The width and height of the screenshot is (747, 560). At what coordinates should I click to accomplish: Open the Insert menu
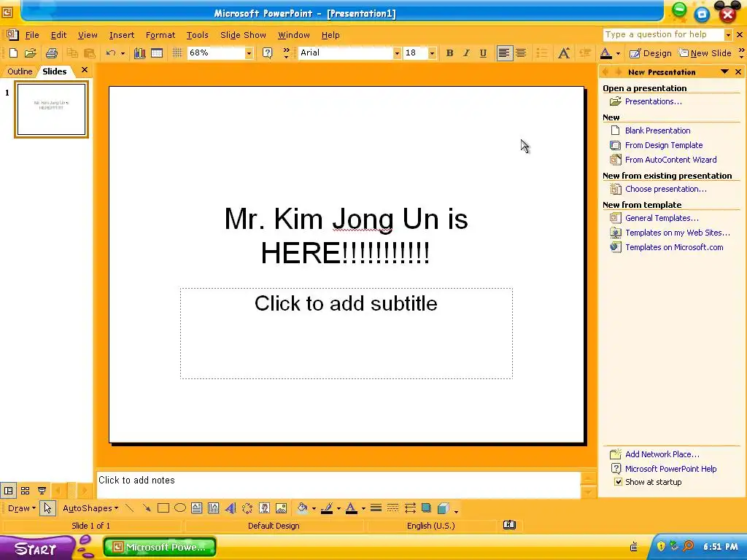point(122,35)
